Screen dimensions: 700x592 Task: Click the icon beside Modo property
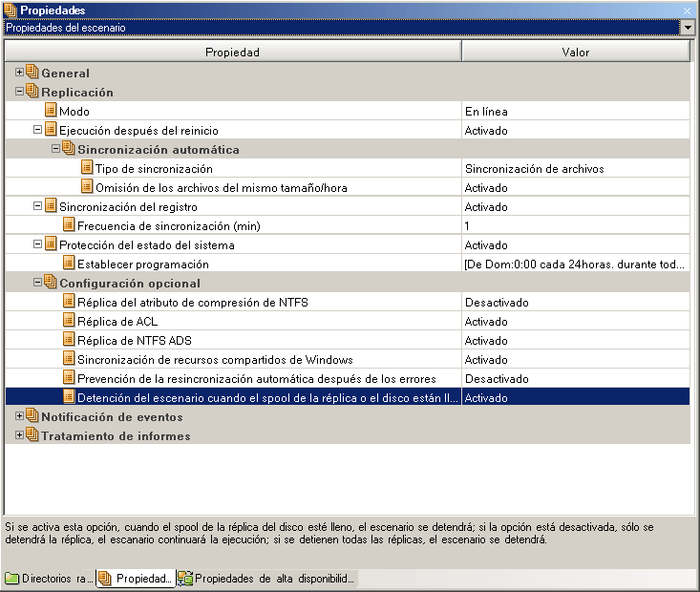52,112
